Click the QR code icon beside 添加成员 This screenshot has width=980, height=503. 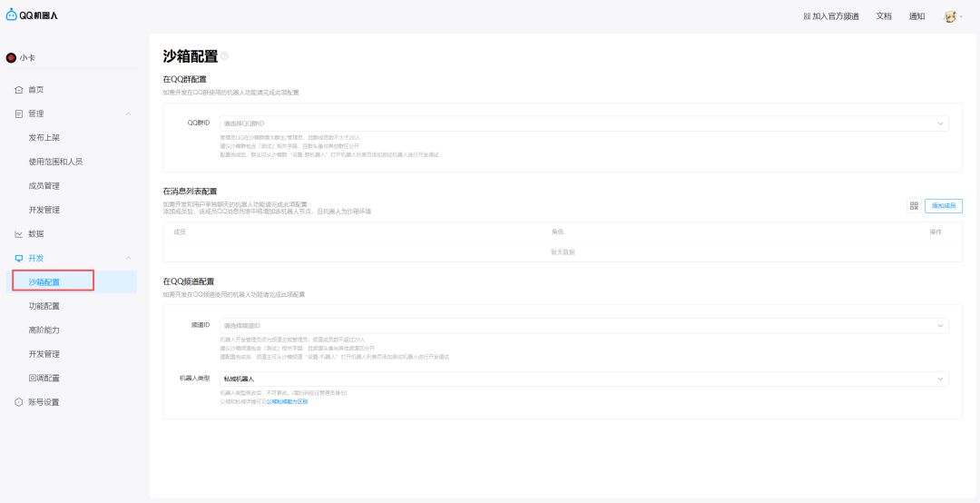pos(914,205)
